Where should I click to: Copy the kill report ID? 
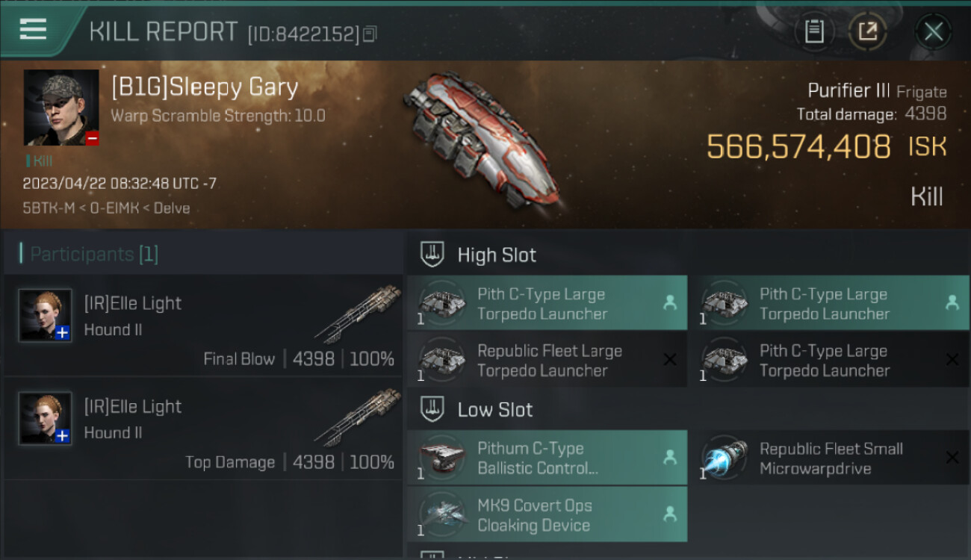pos(370,34)
